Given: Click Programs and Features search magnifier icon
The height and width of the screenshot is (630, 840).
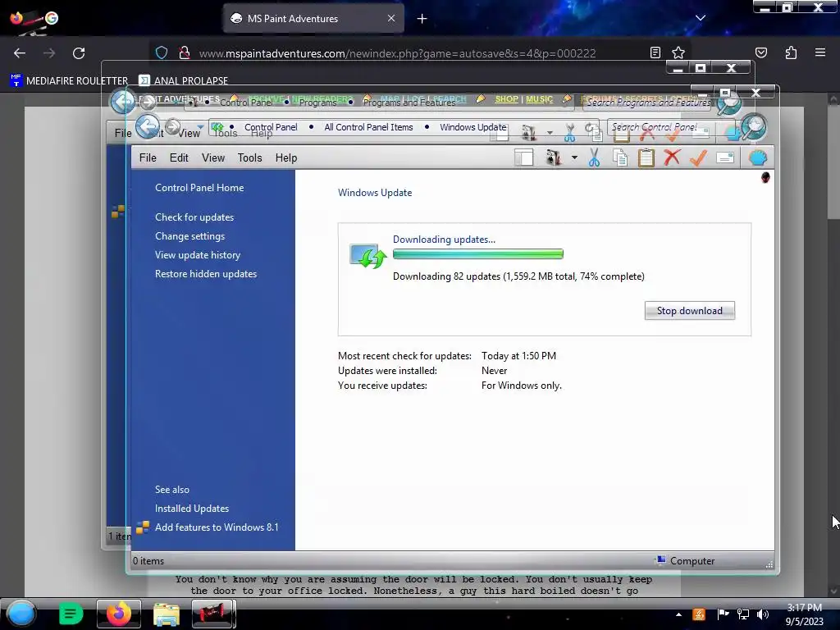Looking at the screenshot, I should pyautogui.click(x=728, y=103).
